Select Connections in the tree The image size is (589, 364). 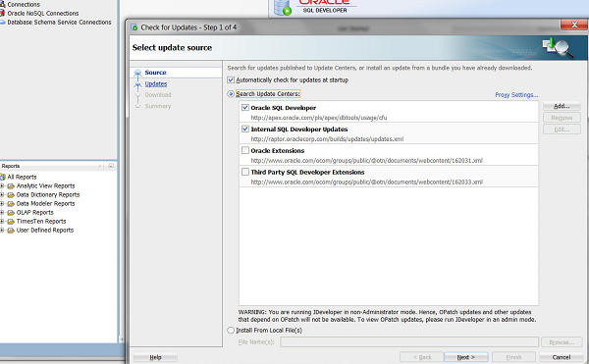[x=24, y=5]
